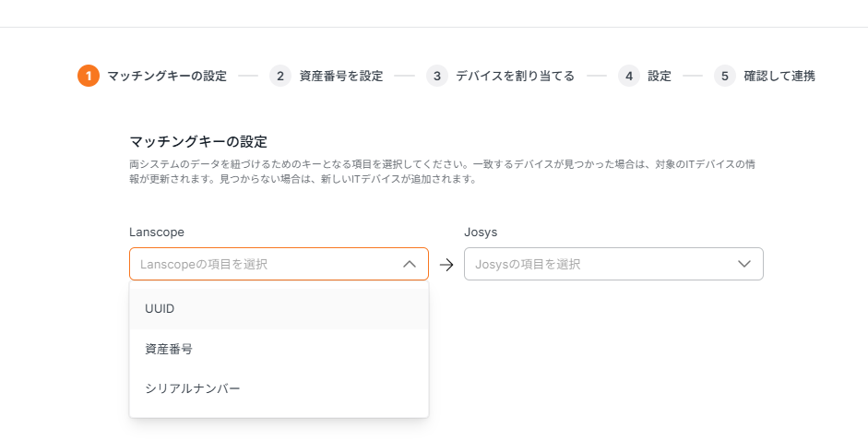Expand the Josys dropdown with the down chevron

click(744, 264)
